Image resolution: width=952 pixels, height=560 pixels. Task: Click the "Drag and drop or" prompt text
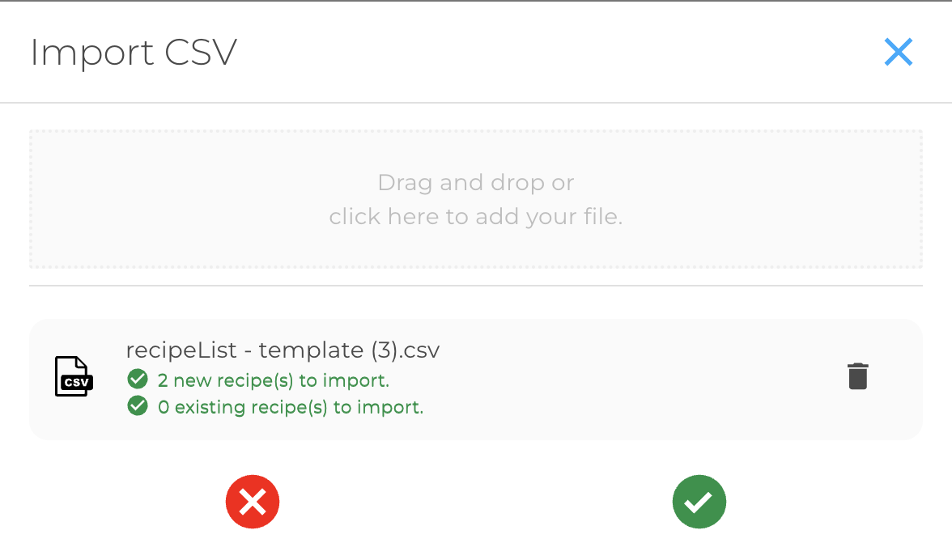click(475, 183)
